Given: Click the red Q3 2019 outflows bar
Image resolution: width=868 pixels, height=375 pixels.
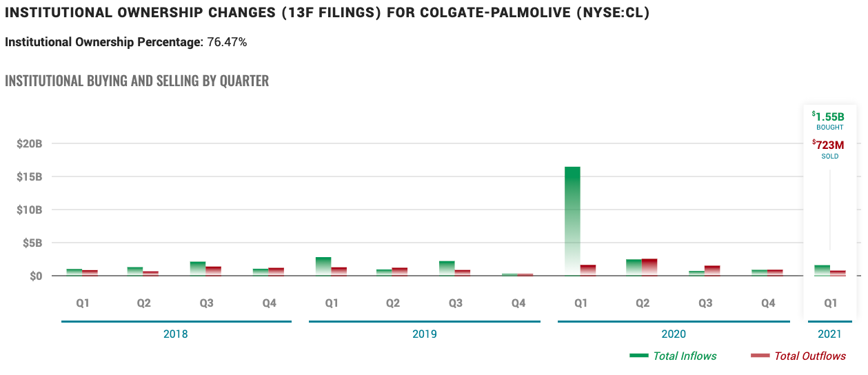Looking at the screenshot, I should tap(463, 273).
